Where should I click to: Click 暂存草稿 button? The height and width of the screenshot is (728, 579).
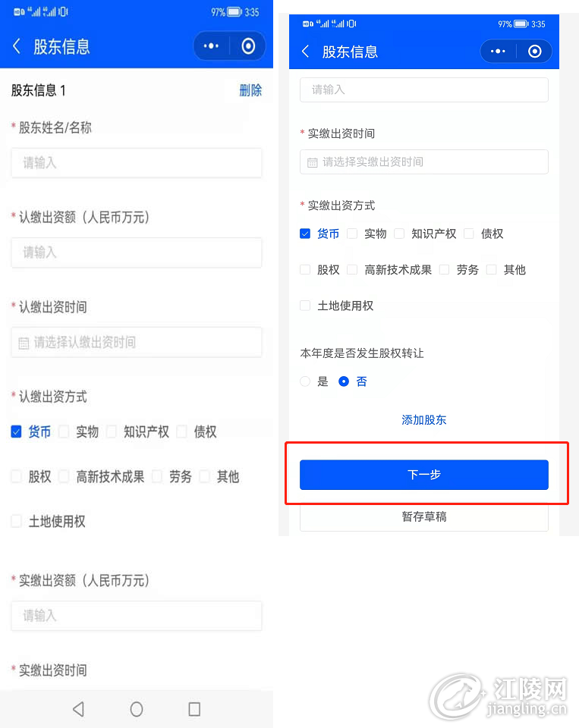point(423,516)
